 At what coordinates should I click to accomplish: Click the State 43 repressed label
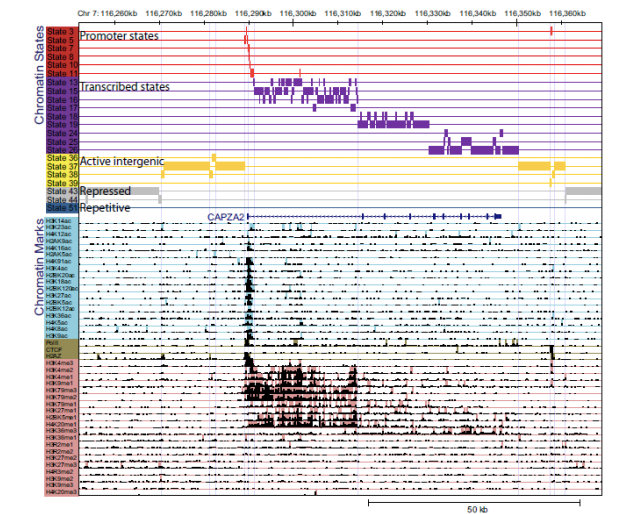(62, 191)
